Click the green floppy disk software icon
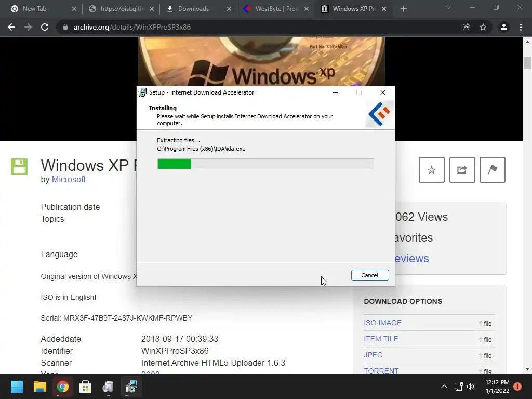Screen dimensions: 532x399 point(19,166)
